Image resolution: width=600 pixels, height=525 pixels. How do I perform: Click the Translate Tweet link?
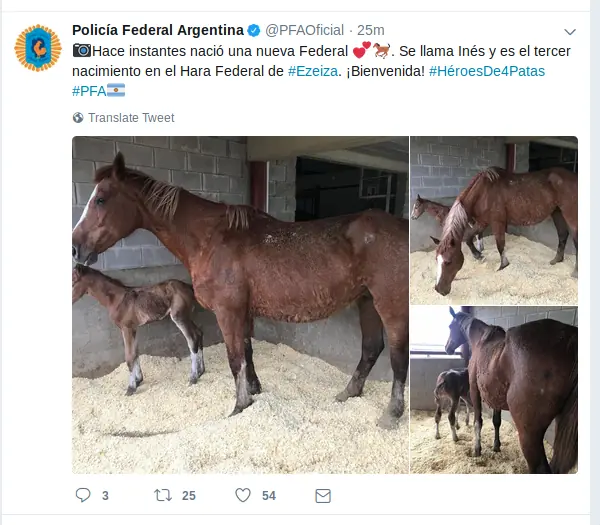coord(131,117)
